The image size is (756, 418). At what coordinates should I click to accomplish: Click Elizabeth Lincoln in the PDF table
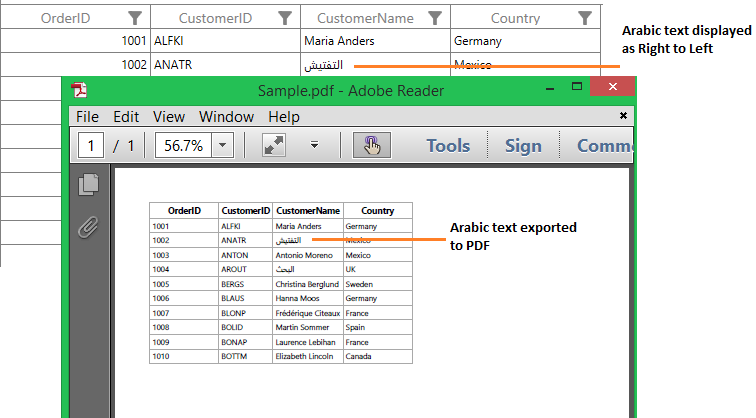point(304,356)
